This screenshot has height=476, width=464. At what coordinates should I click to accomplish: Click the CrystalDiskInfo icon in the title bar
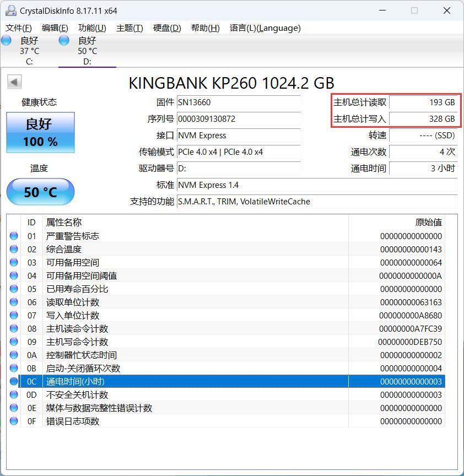[12, 10]
